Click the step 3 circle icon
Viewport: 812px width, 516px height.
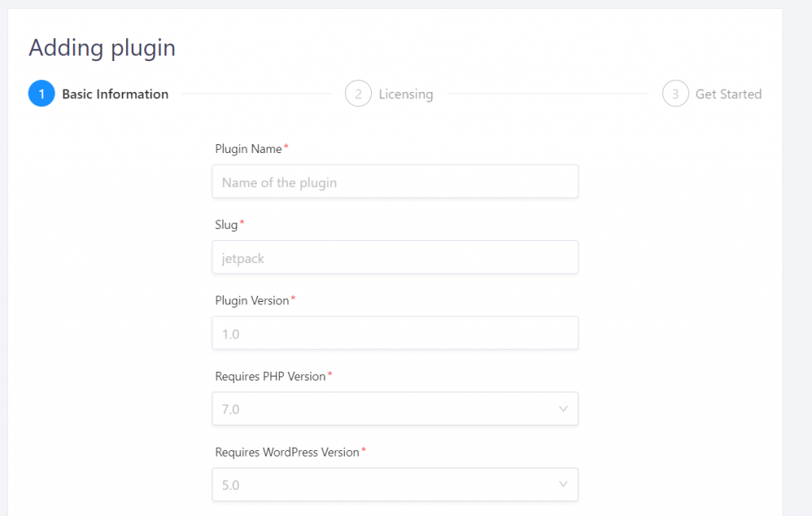[x=676, y=94]
